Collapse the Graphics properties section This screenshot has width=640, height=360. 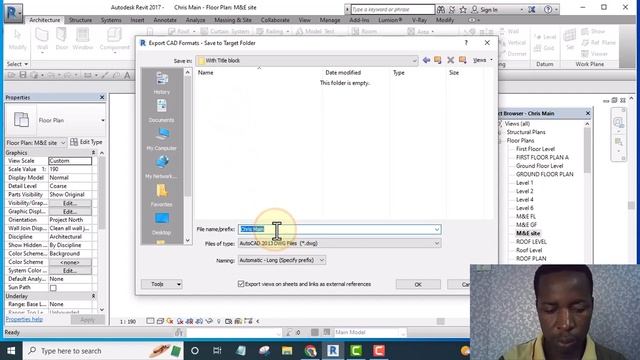point(93,153)
